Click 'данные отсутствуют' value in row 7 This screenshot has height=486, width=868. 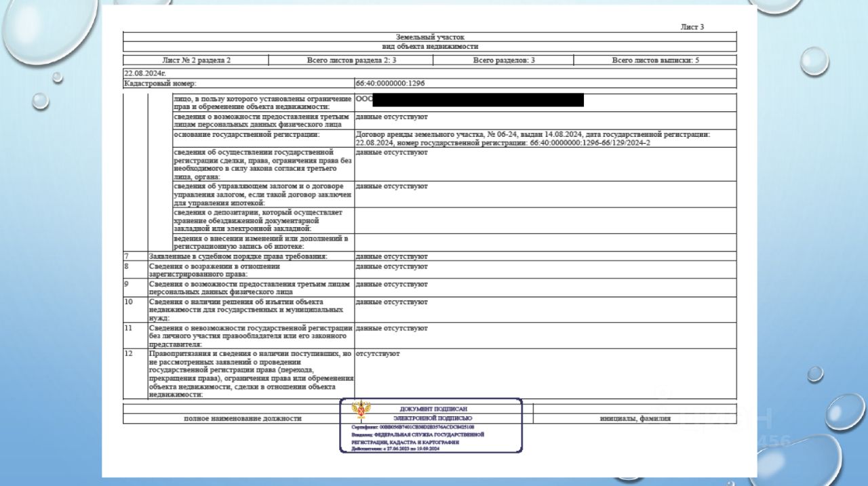(391, 257)
